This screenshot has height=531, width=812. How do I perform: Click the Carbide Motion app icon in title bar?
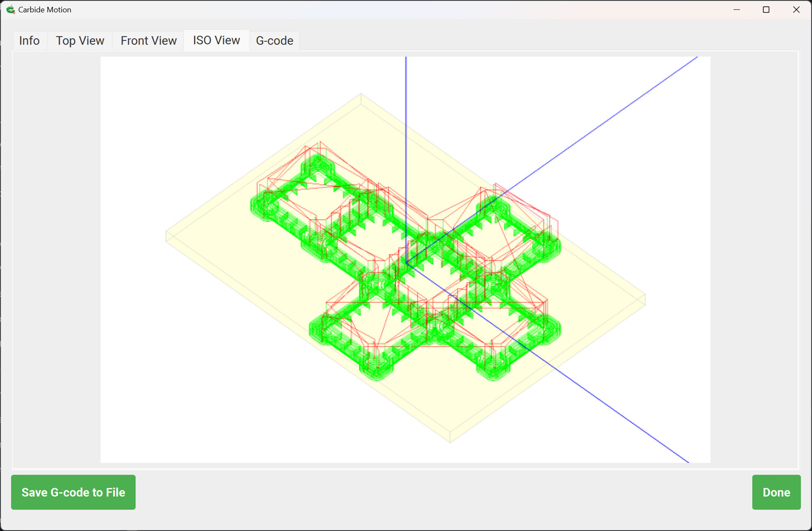pos(10,10)
